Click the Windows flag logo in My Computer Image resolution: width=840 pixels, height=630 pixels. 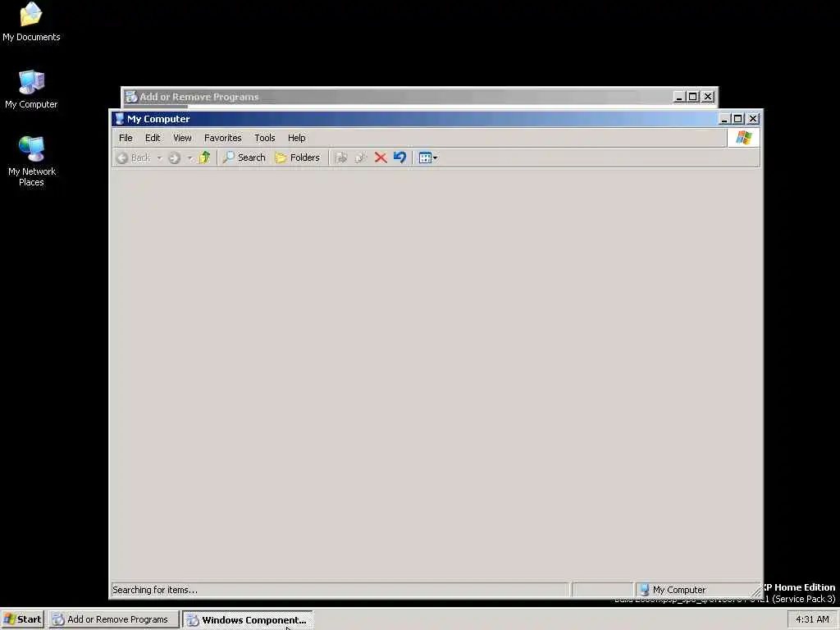[743, 138]
